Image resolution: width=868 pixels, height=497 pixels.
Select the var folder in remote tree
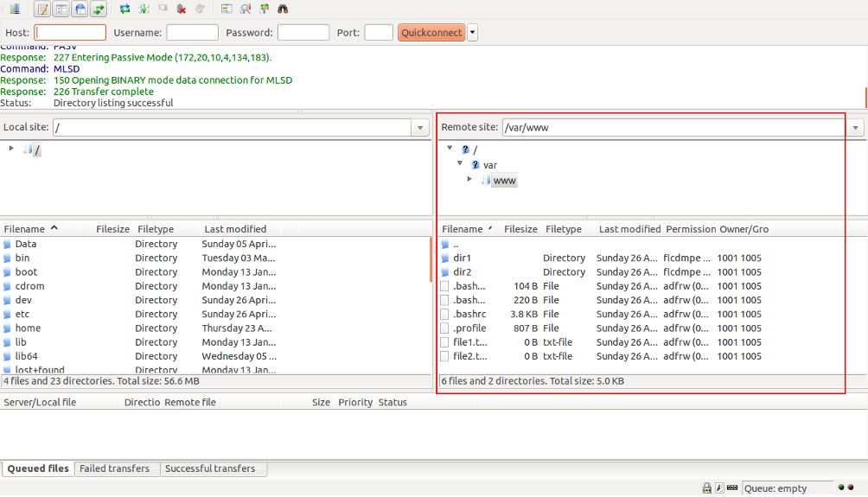490,165
